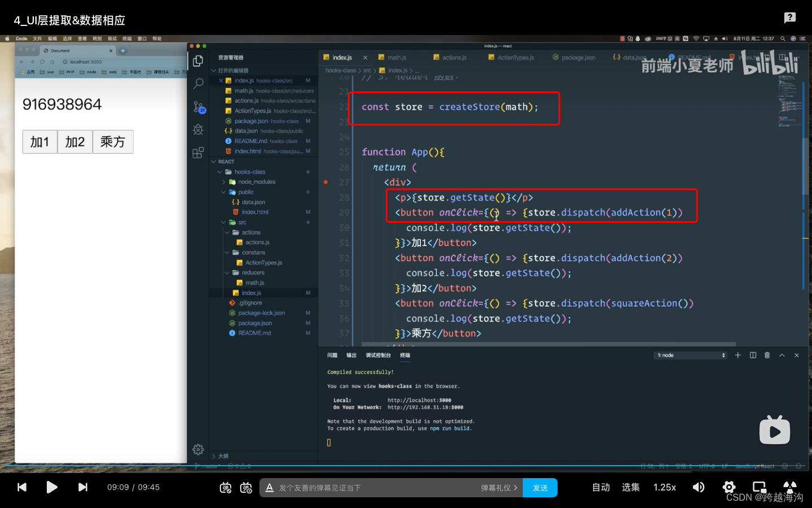Open the Run and Debug bug icon

(198, 129)
